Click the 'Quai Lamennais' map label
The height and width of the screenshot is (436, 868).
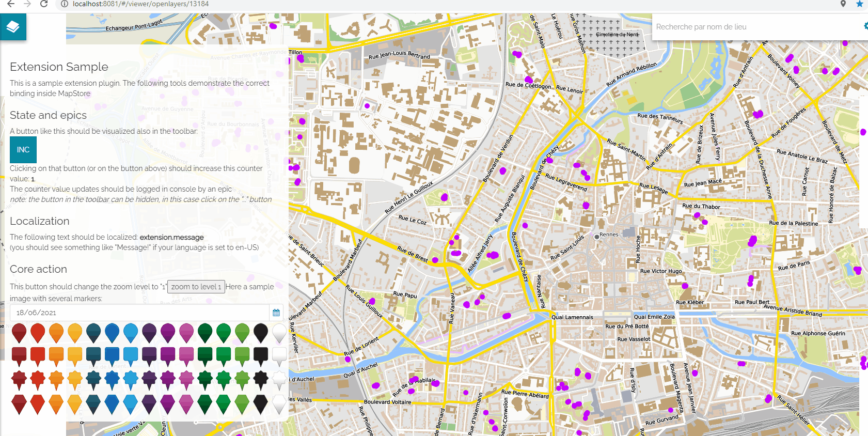572,317
